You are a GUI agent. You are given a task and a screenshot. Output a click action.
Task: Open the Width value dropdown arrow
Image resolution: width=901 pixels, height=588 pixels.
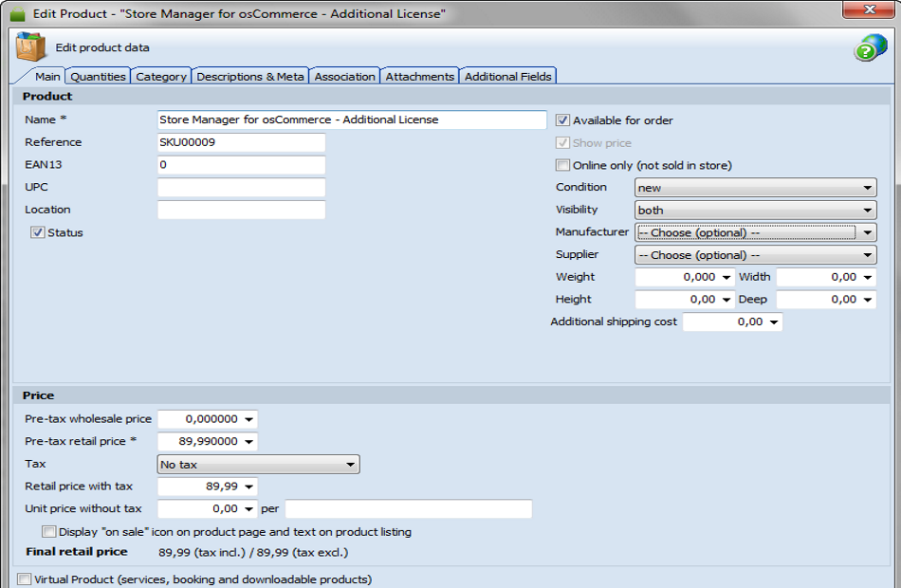[868, 277]
